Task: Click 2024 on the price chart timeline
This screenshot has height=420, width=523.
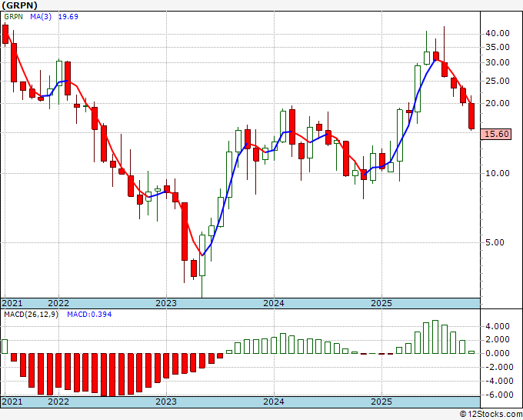Action: point(274,303)
